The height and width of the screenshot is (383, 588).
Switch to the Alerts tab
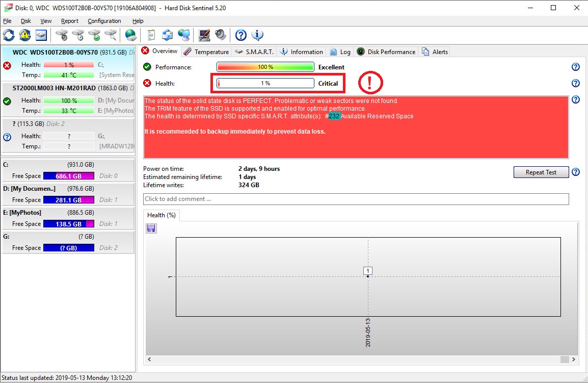click(435, 52)
